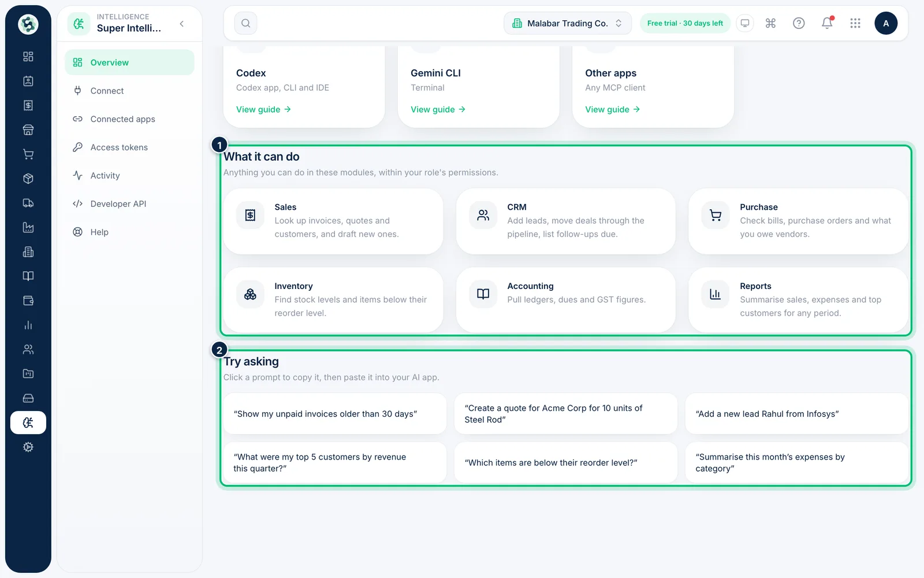Open the package box icon in the dark rail

click(28, 179)
